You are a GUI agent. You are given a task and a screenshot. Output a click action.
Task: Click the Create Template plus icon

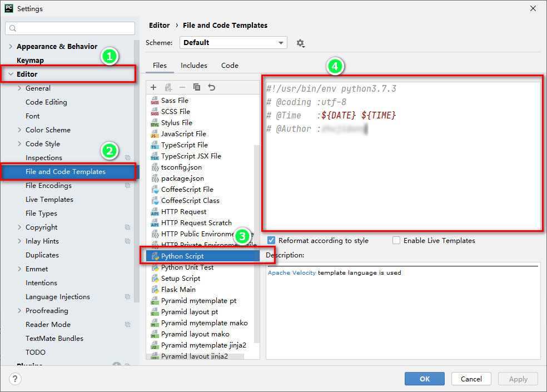(x=153, y=87)
